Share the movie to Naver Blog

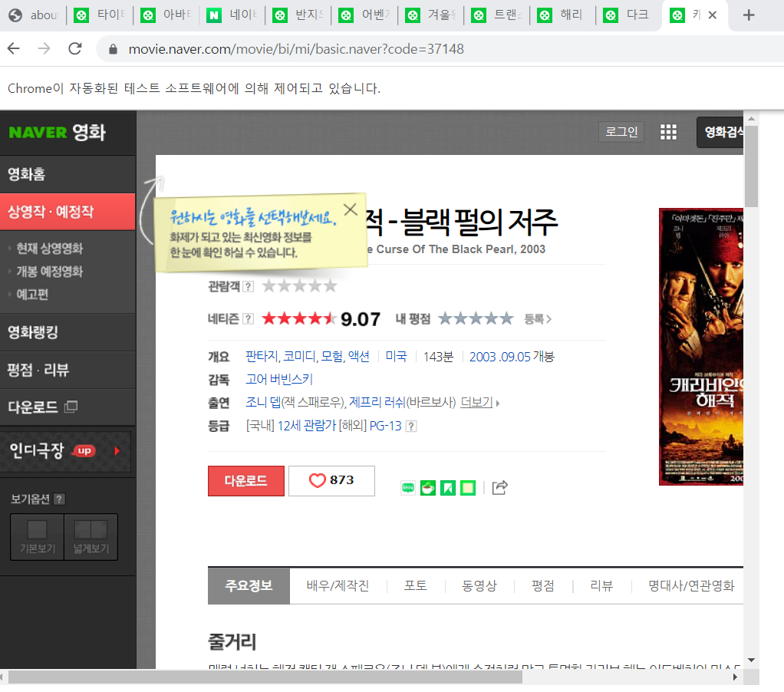(408, 487)
